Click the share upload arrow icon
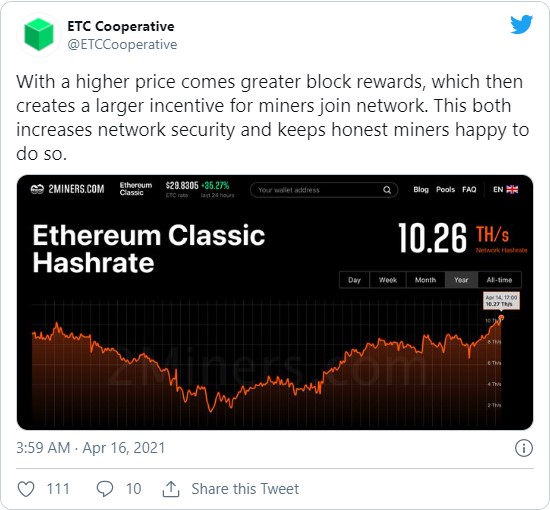 pos(171,489)
